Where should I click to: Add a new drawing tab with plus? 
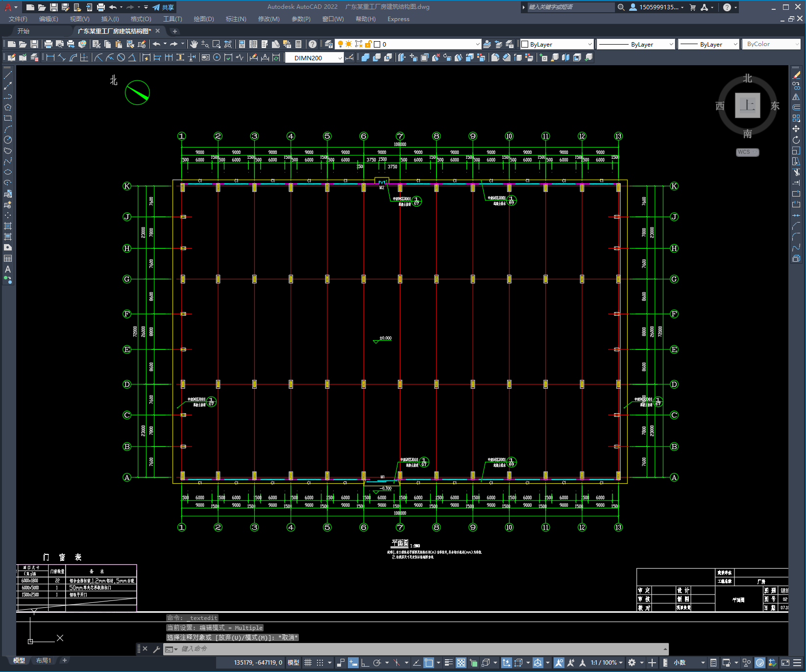pyautogui.click(x=175, y=31)
